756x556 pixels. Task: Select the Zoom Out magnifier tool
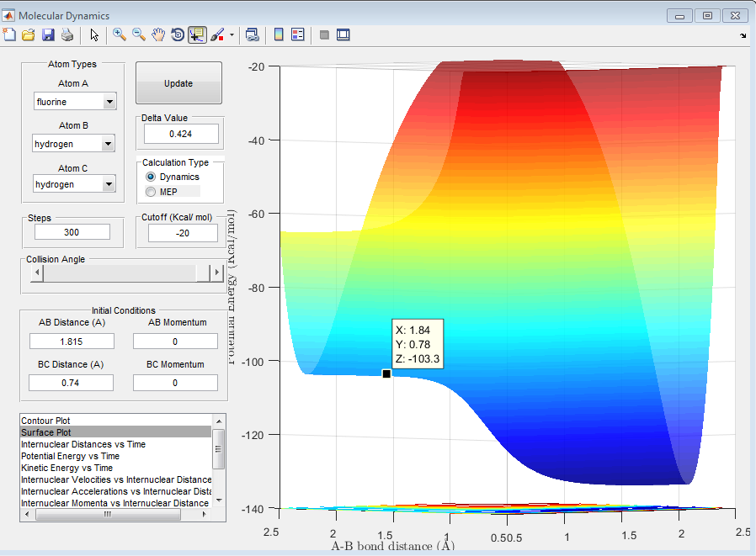(x=139, y=34)
